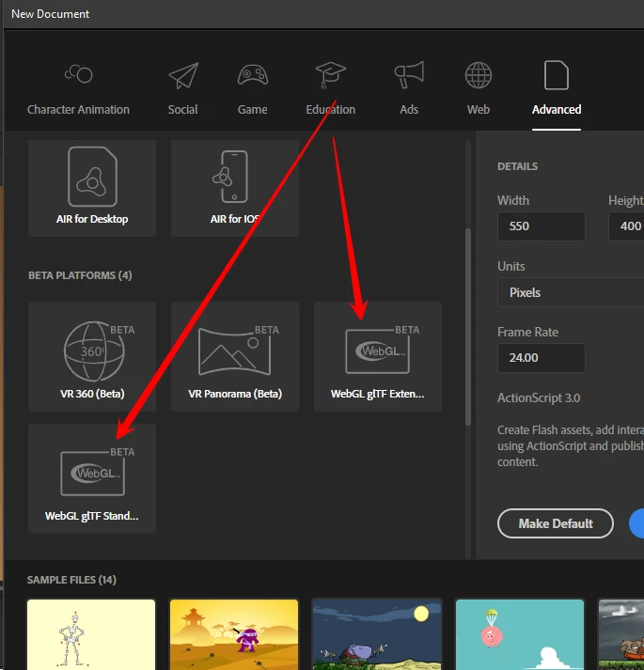Click the megaphone Ads icon
Image resolution: width=644 pixels, height=670 pixels.
409,75
